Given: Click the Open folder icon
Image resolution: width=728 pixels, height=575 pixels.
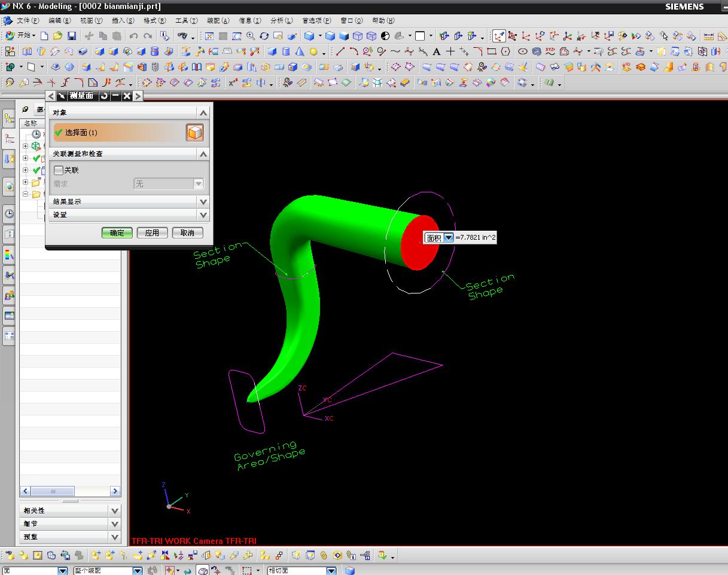Looking at the screenshot, I should click(58, 36).
